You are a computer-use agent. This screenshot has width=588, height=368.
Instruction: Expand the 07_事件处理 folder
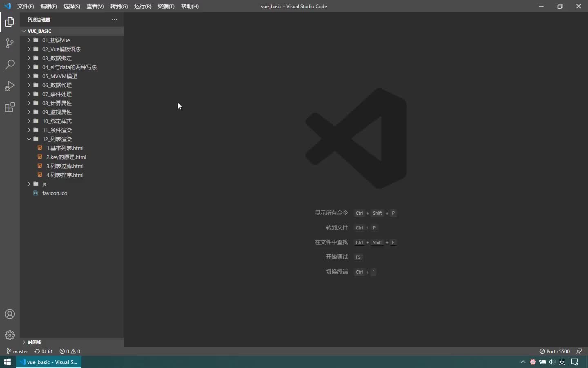tap(71, 94)
